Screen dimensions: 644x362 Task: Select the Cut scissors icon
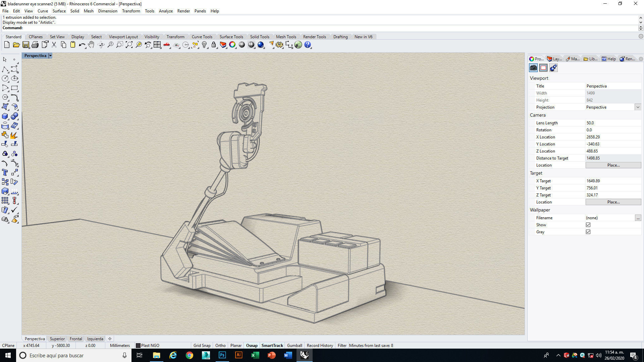(54, 45)
